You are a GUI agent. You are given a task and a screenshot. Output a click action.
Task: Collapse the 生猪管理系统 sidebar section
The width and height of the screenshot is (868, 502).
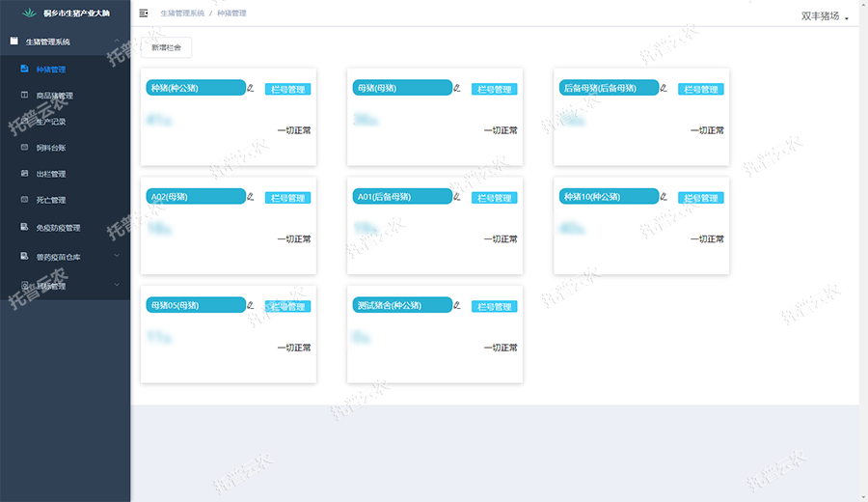(116, 42)
